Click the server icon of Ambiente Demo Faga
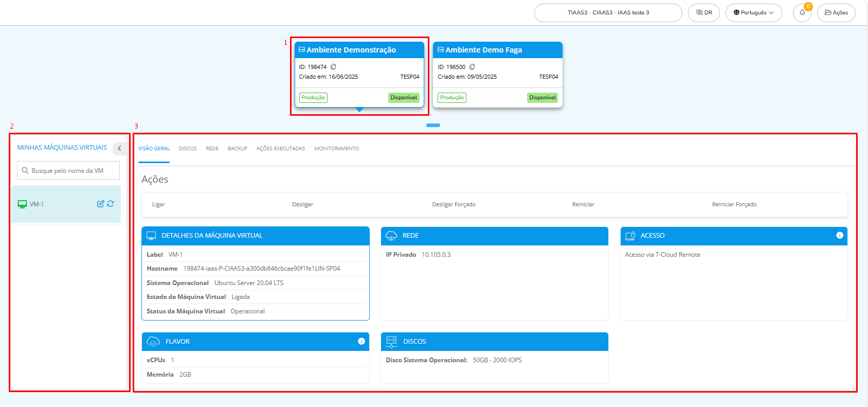The width and height of the screenshot is (868, 407). point(441,50)
